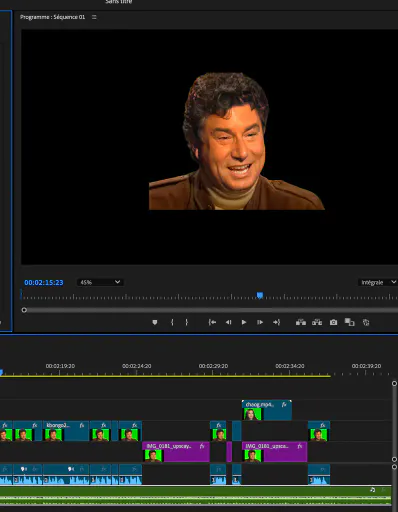Click ruler time 00:02:24:20
The height and width of the screenshot is (512, 398).
[137, 366]
